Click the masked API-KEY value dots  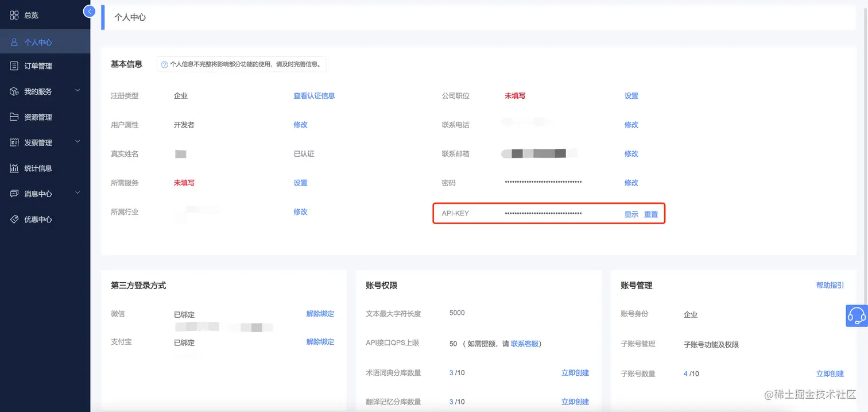coord(543,214)
